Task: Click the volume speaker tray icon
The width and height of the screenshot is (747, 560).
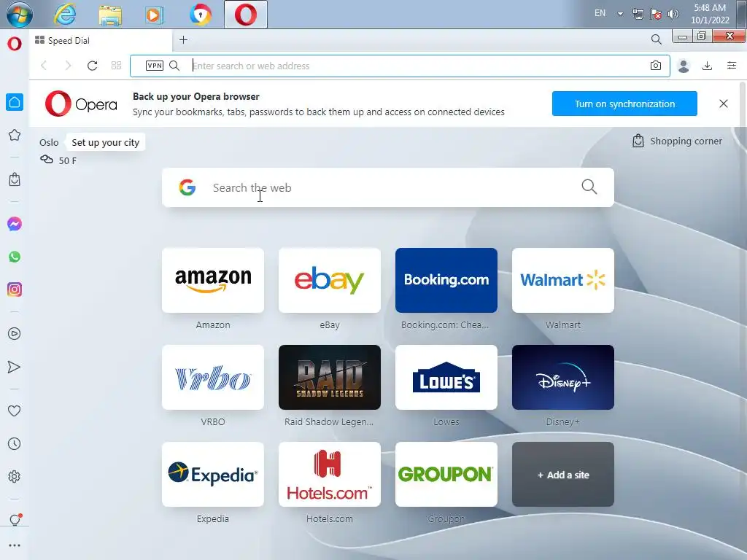Action: click(x=673, y=14)
